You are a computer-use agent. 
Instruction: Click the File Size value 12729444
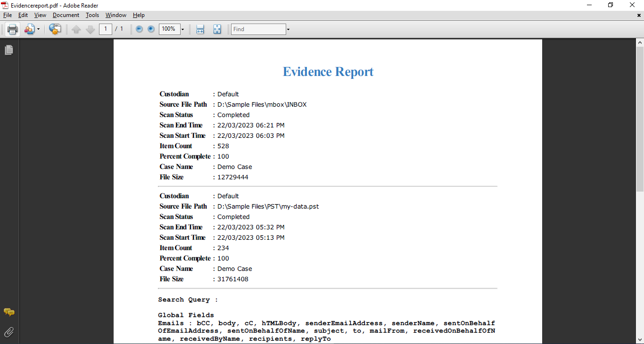(233, 177)
